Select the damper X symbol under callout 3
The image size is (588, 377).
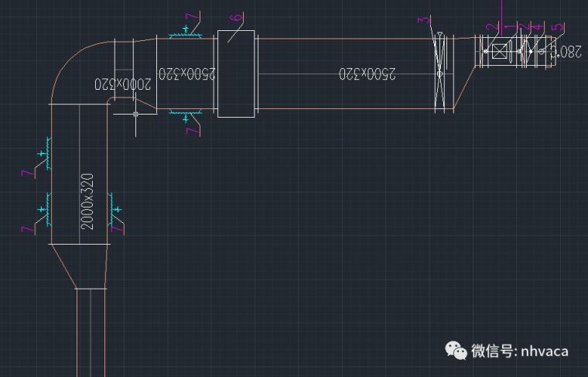tap(439, 74)
